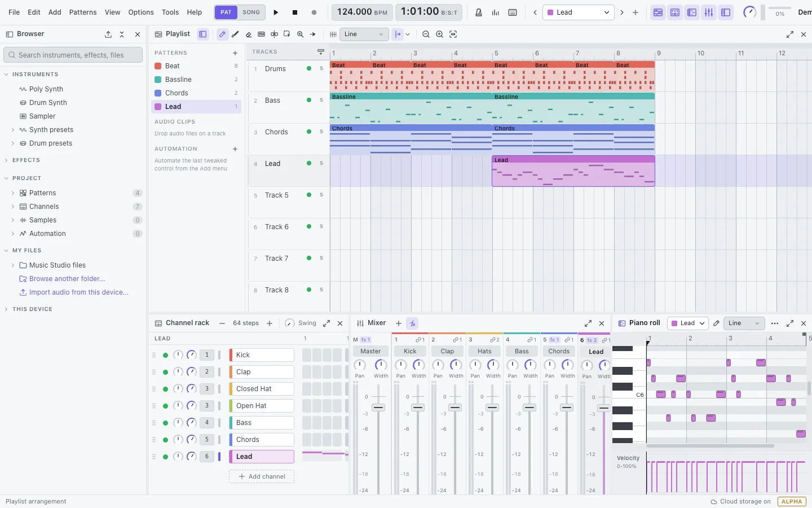Open Browse another folder link

click(x=62, y=279)
